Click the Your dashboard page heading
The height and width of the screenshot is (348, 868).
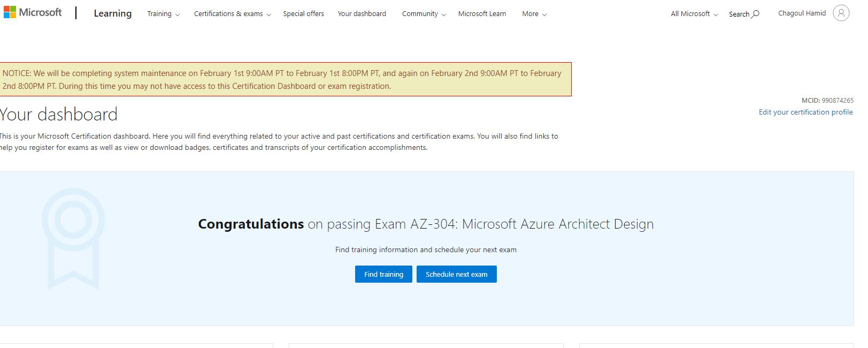[x=58, y=114]
